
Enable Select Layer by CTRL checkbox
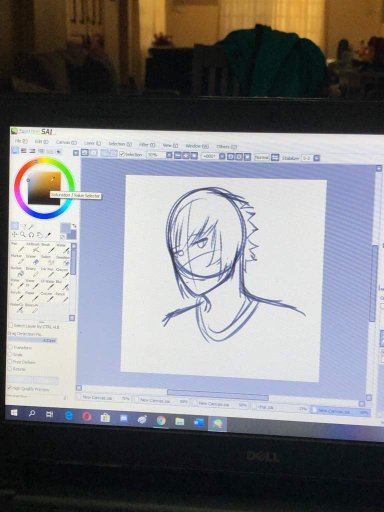[x=11, y=326]
